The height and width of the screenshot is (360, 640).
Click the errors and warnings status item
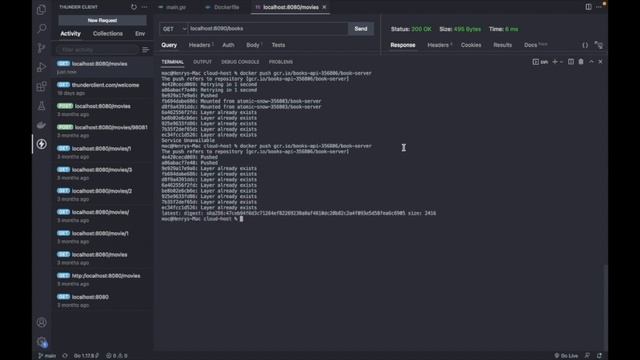(117, 356)
